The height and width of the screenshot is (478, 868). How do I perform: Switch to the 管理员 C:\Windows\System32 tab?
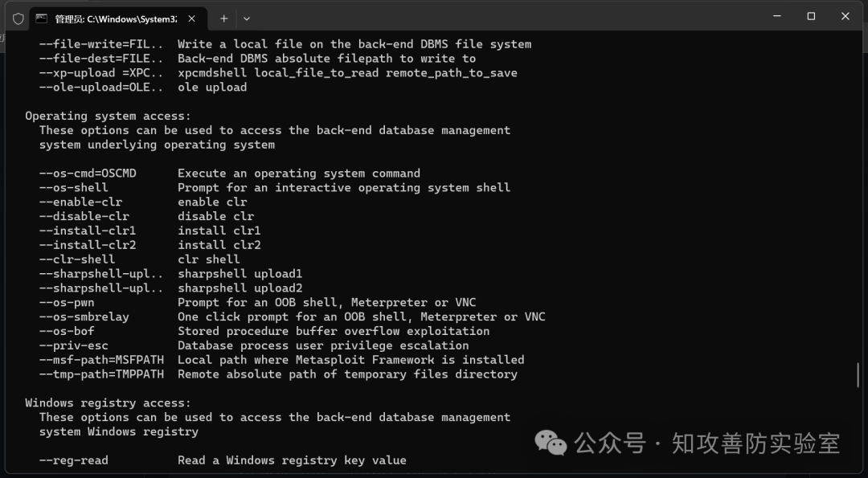[x=113, y=17]
